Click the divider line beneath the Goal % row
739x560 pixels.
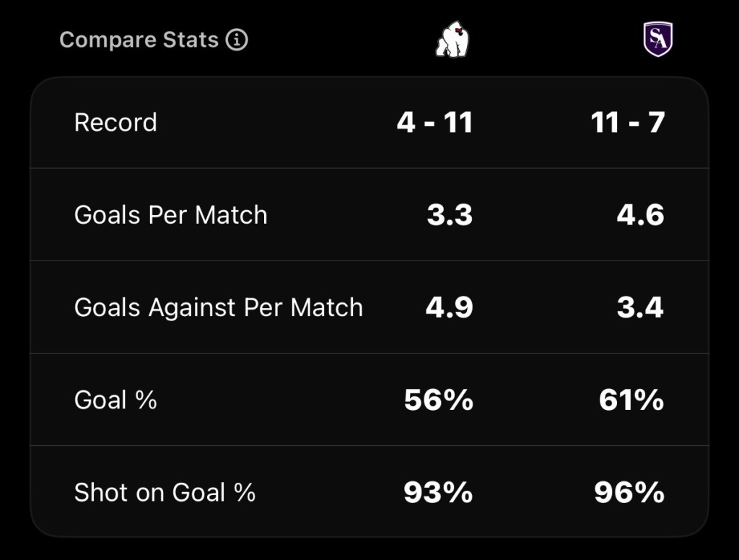tap(369, 445)
